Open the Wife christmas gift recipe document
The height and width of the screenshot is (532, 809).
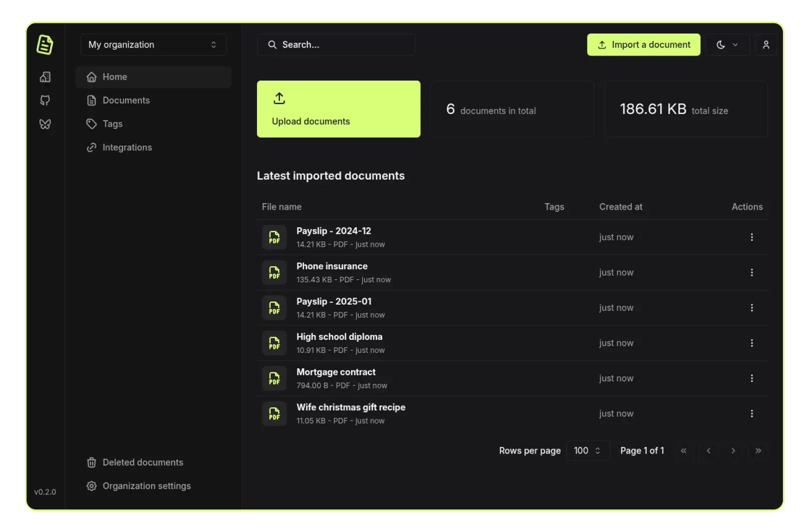[351, 407]
